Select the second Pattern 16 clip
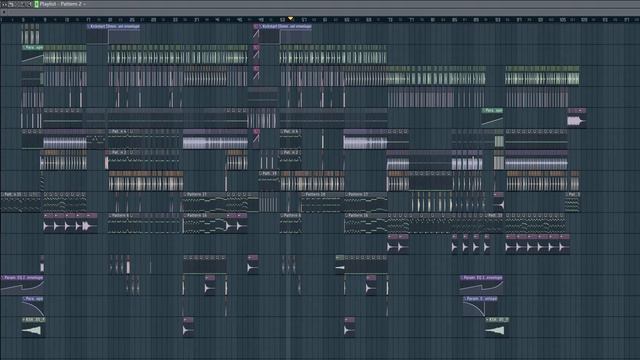Viewport: 640px width, 360px height. click(x=366, y=223)
